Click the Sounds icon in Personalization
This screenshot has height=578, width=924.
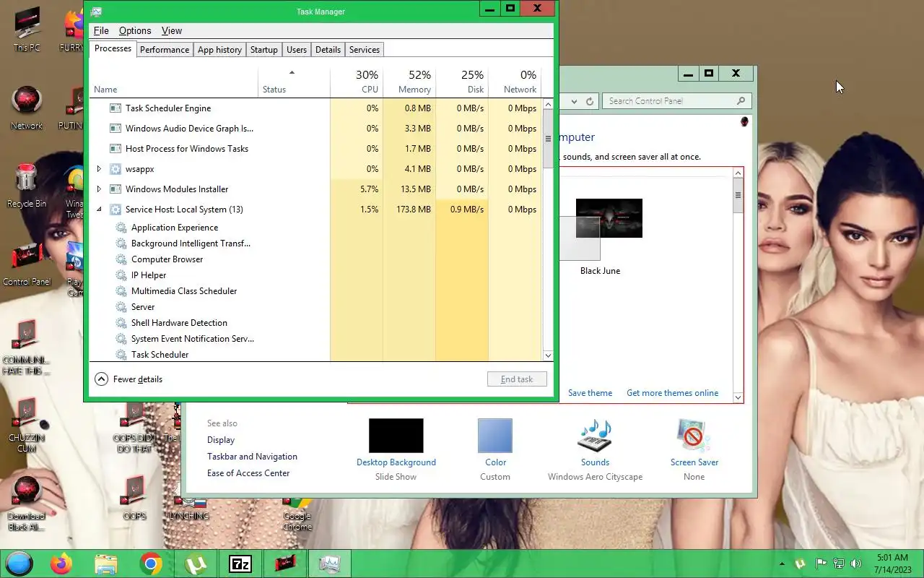(x=595, y=436)
